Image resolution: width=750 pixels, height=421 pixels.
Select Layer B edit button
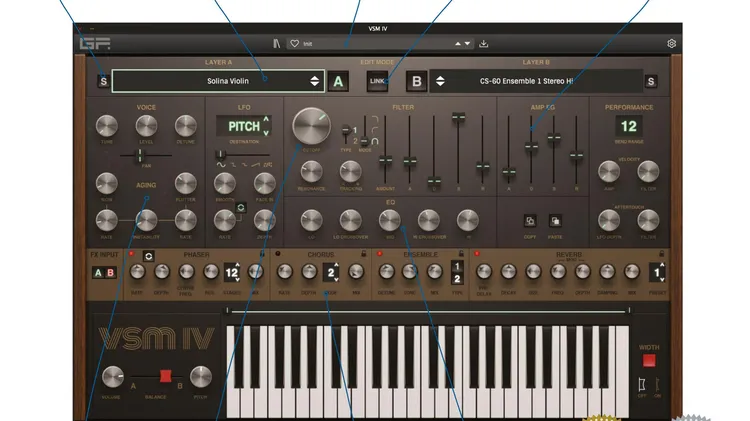pos(417,81)
